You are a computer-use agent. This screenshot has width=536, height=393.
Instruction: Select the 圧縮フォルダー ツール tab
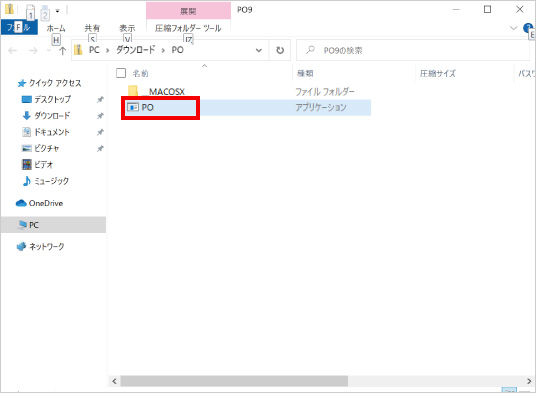pyautogui.click(x=188, y=28)
